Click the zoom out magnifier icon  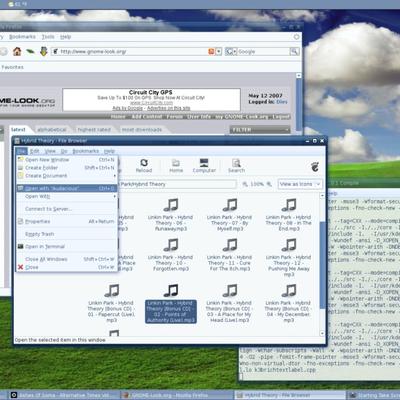click(x=245, y=184)
